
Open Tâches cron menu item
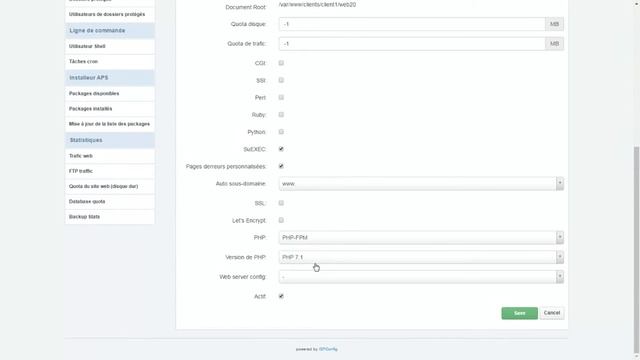click(x=110, y=62)
